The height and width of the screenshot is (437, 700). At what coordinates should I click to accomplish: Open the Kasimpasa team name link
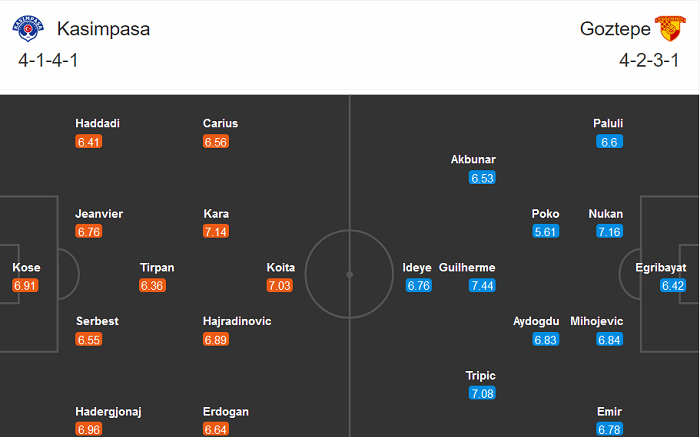(103, 29)
